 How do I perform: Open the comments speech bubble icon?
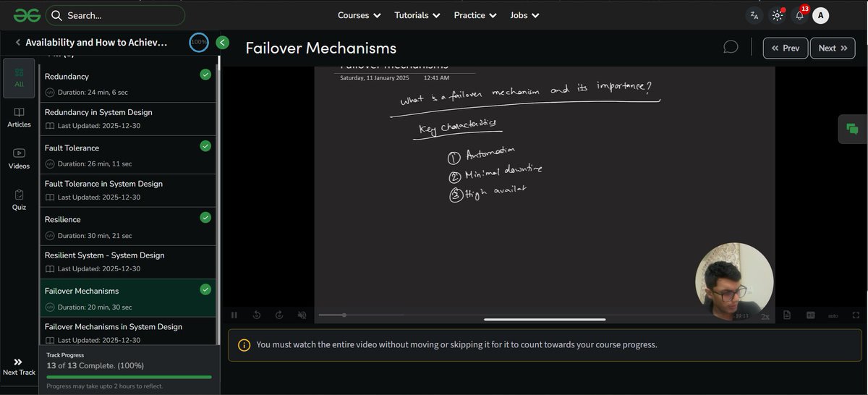731,47
